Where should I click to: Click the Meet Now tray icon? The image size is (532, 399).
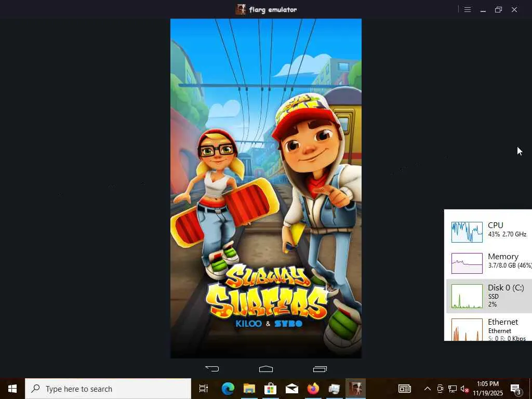click(x=440, y=389)
